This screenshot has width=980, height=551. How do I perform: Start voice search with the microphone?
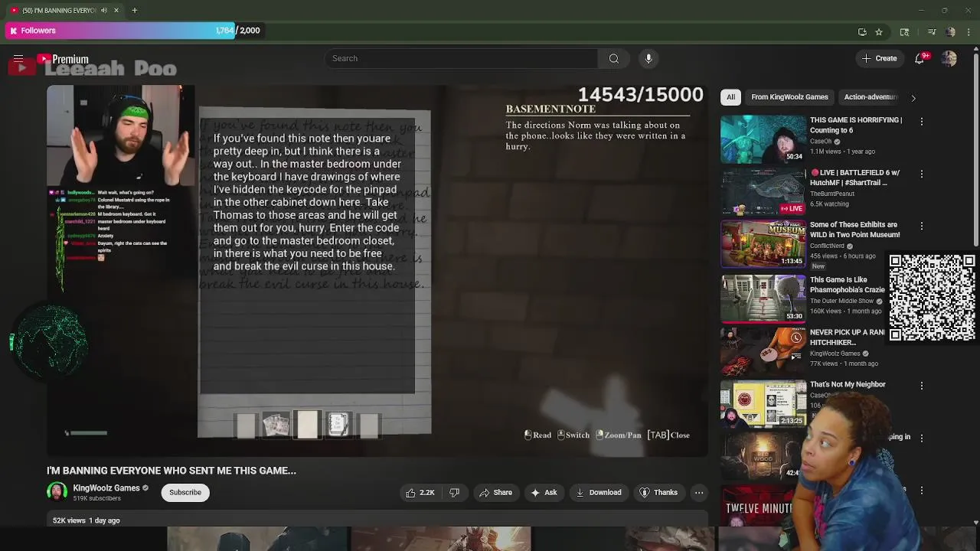(648, 58)
